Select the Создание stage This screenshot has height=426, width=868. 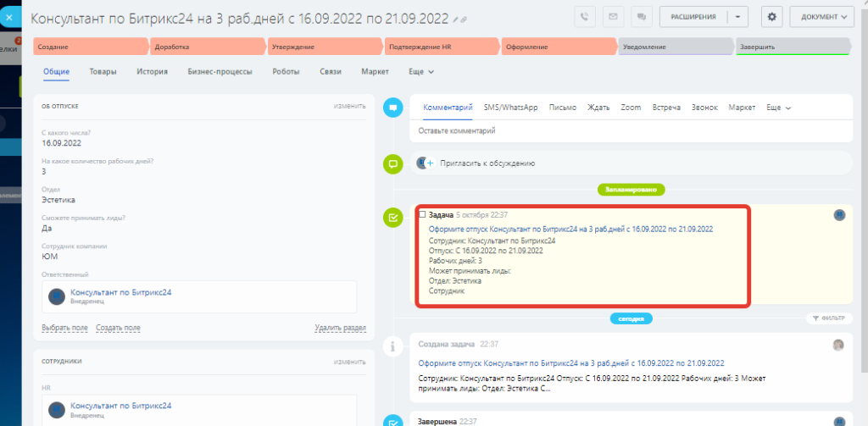coord(92,47)
